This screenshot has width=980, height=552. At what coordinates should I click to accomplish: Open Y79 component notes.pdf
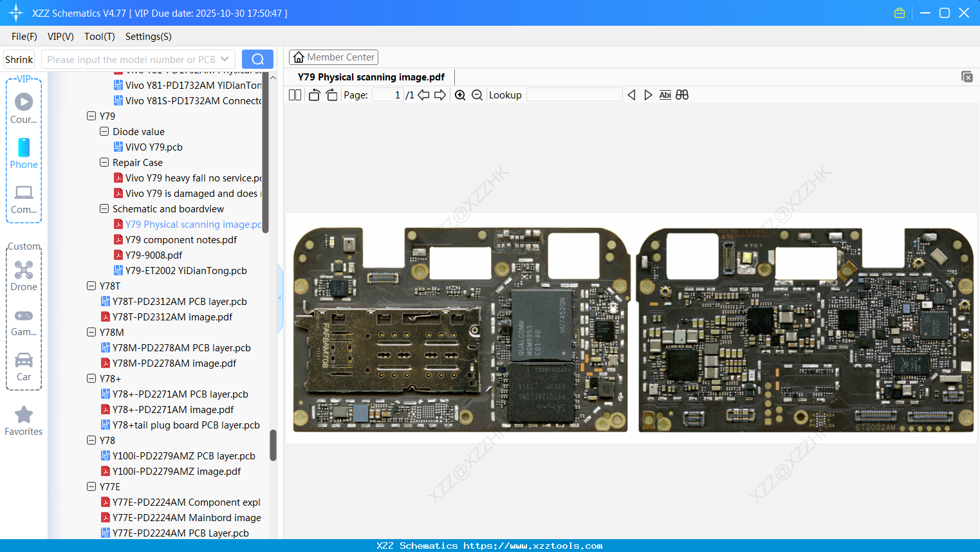point(181,240)
